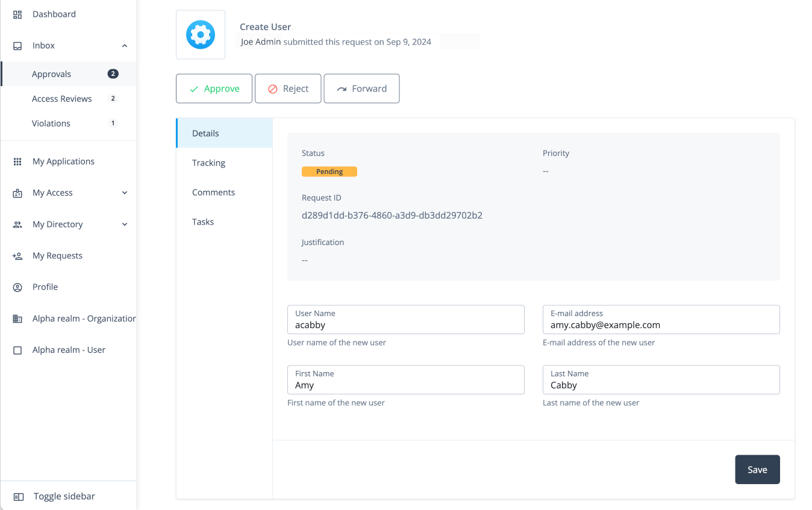Screen dimensions: 812x510
Task: Open the Comments tab
Action: (213, 193)
